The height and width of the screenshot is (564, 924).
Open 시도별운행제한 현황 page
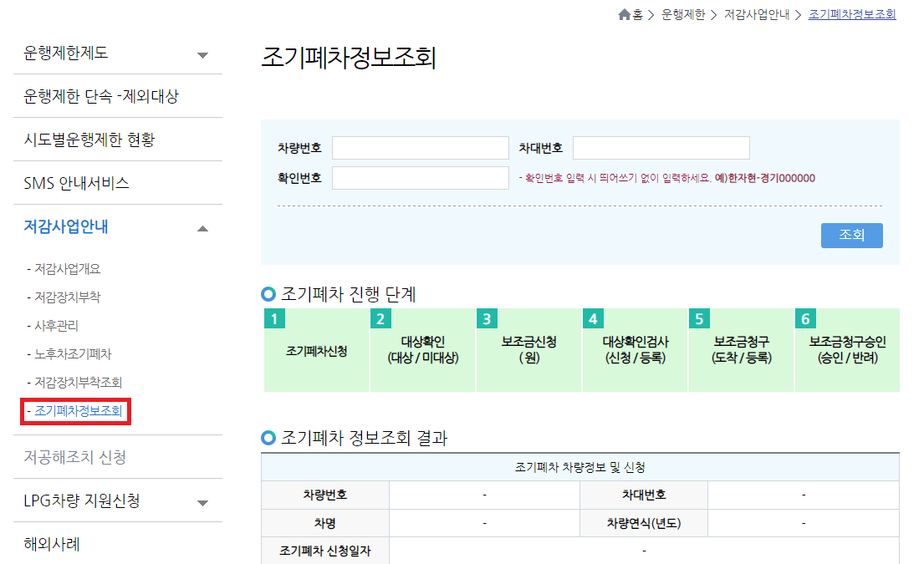coord(89,139)
